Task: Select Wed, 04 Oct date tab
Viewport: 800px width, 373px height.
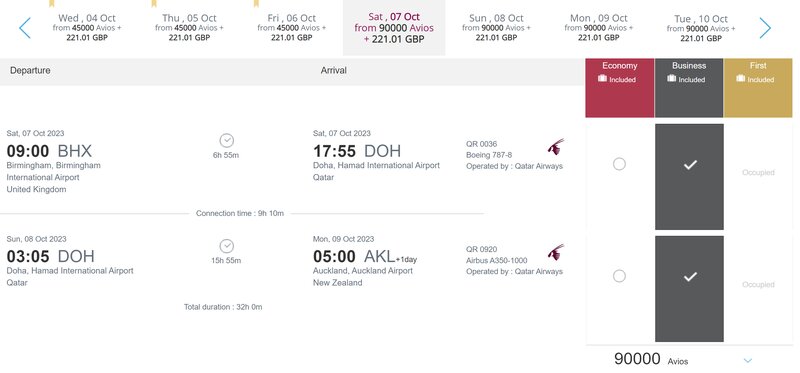Action: (87, 28)
